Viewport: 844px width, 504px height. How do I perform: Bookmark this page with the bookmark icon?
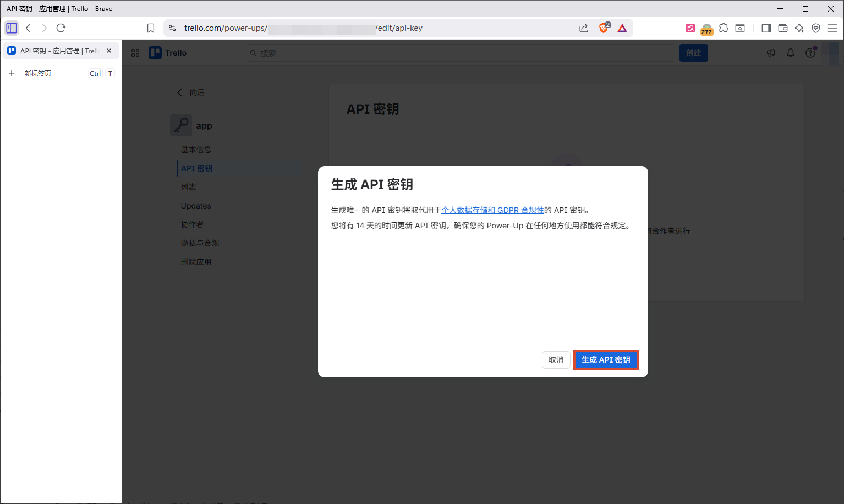[151, 28]
